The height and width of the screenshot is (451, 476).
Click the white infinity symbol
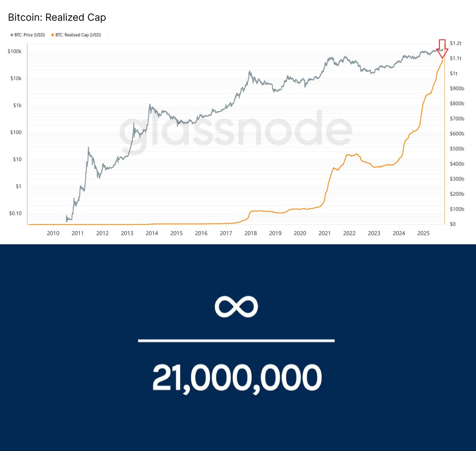click(x=236, y=306)
